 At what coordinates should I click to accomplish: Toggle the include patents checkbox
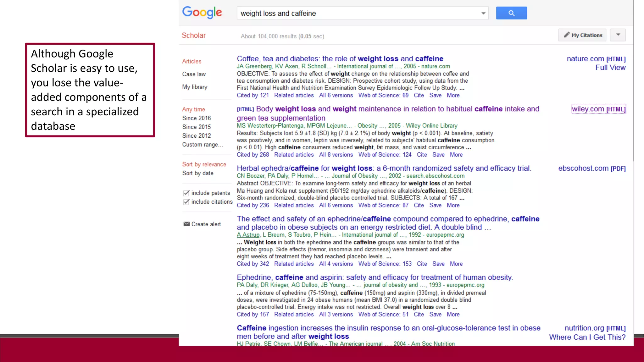(x=186, y=193)
